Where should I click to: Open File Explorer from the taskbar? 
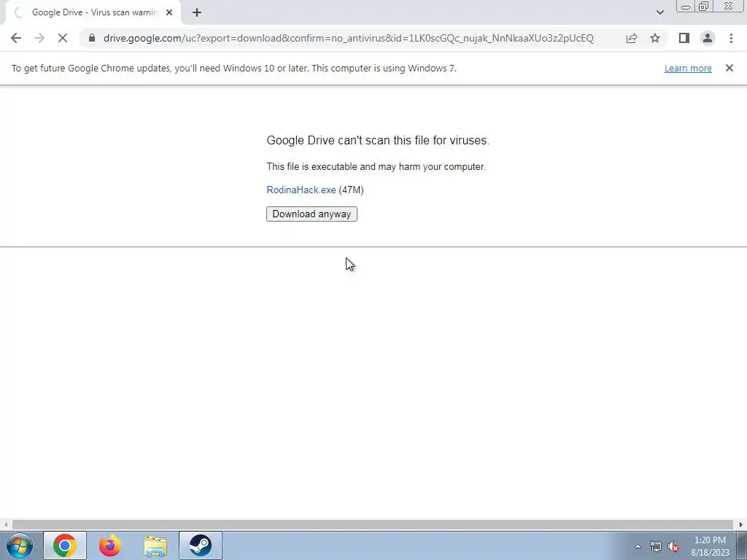155,545
